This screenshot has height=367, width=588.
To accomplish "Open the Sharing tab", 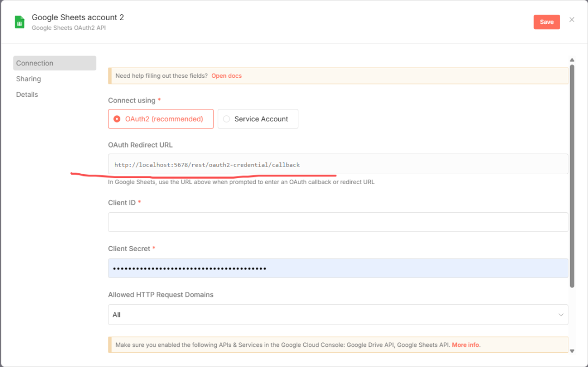I will pyautogui.click(x=28, y=79).
